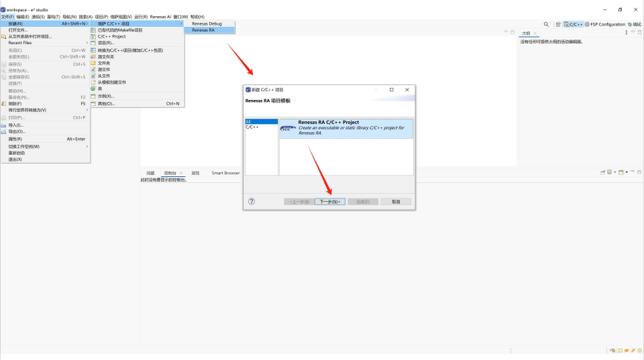Image resolution: width=644 pixels, height=360 pixels.
Task: Open the Renesas AI menu
Action: 160,17
